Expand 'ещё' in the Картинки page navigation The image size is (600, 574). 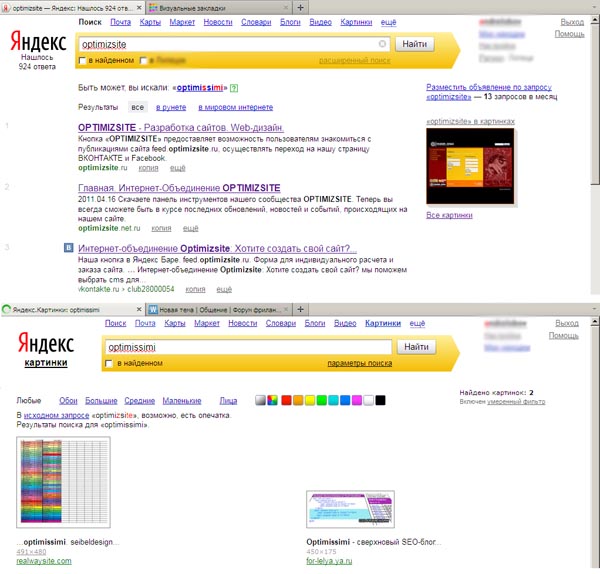click(x=417, y=323)
